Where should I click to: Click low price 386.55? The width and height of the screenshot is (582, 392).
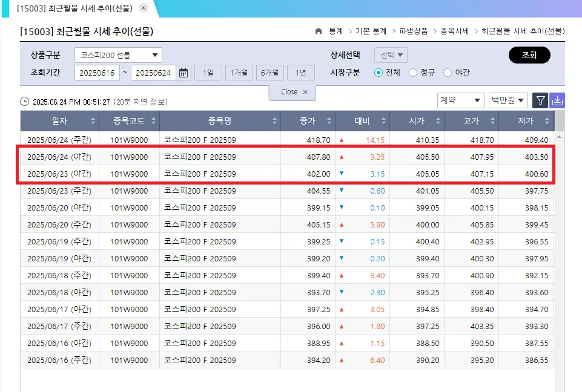coord(537,360)
